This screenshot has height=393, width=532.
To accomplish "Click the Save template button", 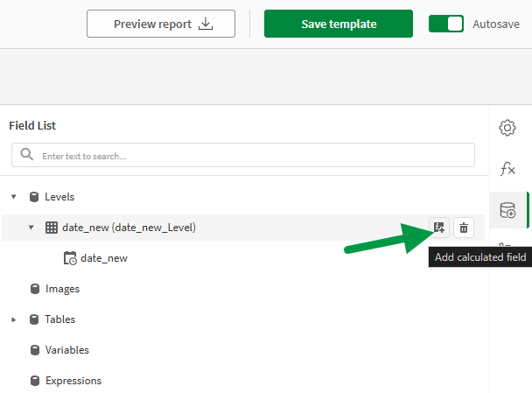I will point(339,24).
